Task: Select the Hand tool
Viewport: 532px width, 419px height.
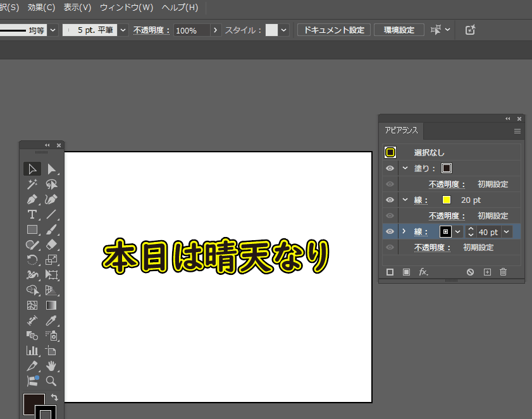Action: 51,366
